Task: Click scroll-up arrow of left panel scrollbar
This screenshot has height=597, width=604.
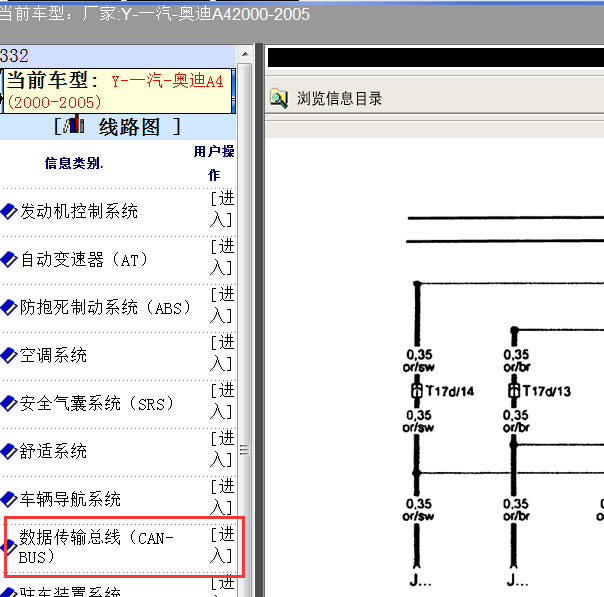Action: pyautogui.click(x=245, y=54)
